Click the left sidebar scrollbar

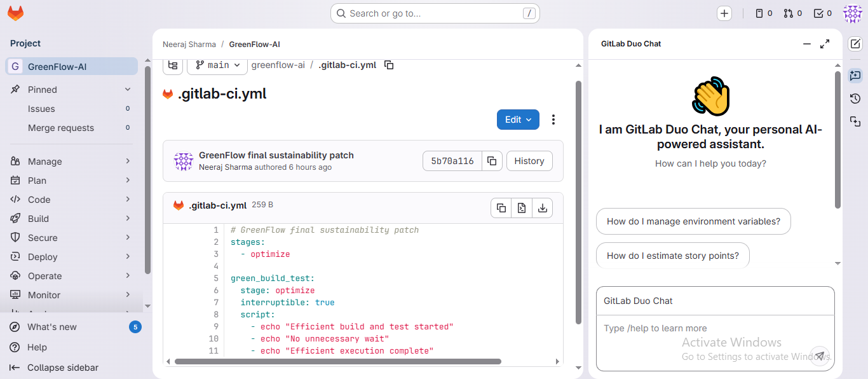click(147, 169)
